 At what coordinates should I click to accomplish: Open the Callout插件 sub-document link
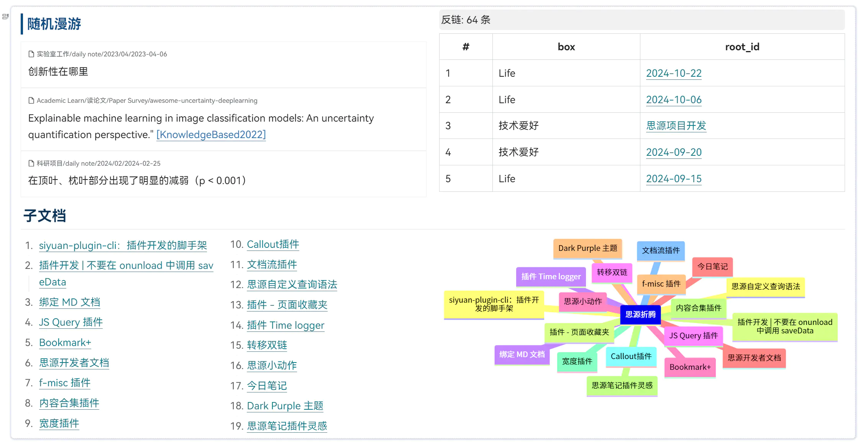pos(272,244)
